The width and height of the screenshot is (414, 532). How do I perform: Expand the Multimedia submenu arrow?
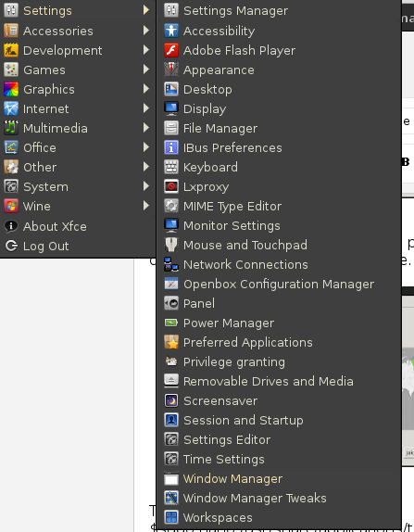coord(146,128)
